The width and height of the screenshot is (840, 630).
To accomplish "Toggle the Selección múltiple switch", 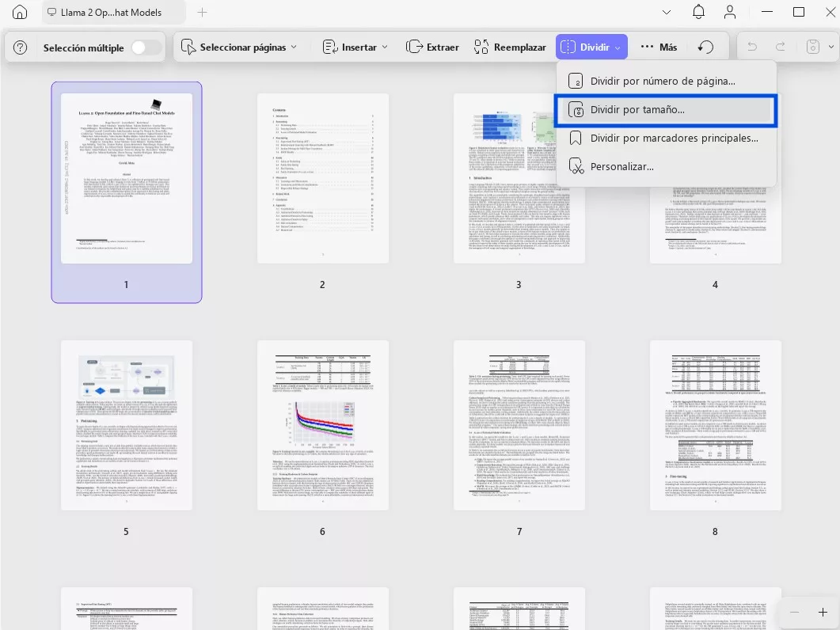I will pos(146,47).
